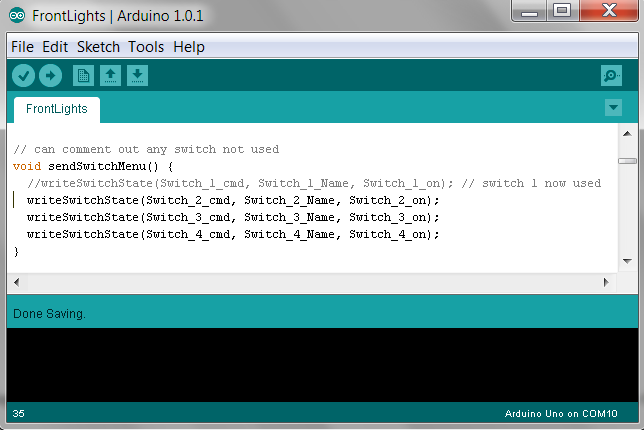The image size is (644, 430).
Task: Click the comment line 'can comment out any switch not used'
Action: click(x=146, y=149)
